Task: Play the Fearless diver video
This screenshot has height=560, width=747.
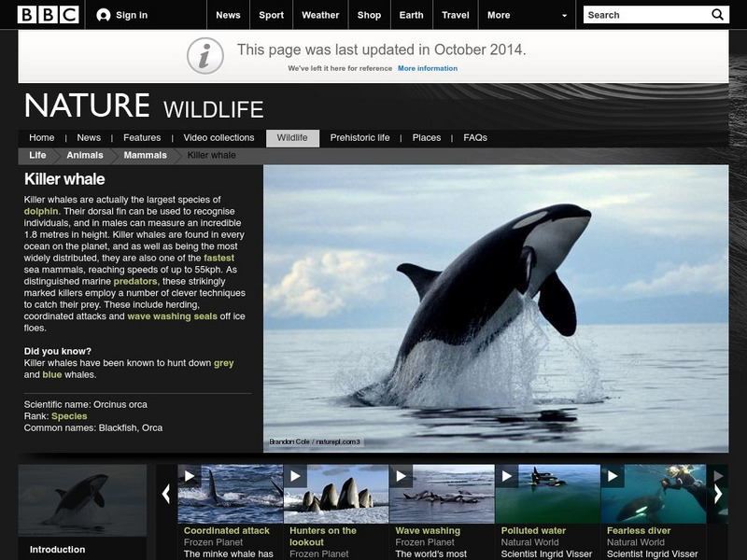Action: click(613, 476)
